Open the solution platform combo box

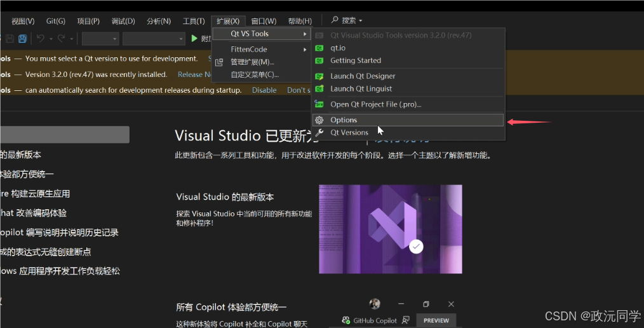coord(154,39)
